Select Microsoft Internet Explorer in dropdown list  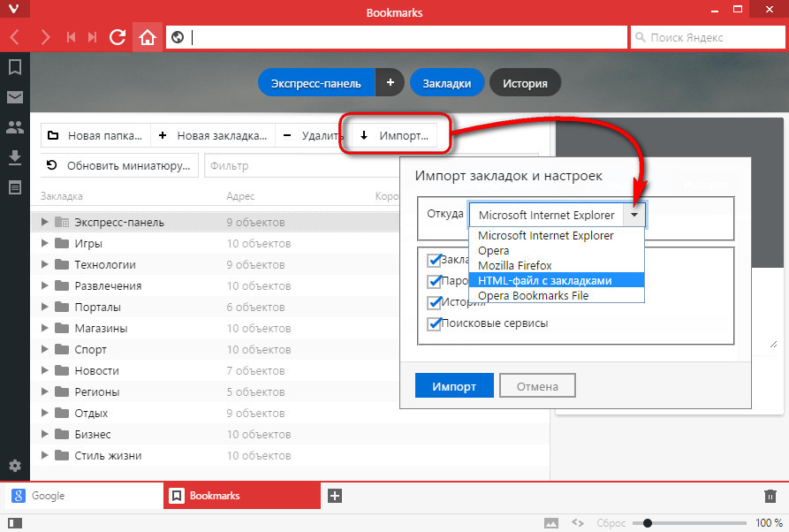(x=557, y=236)
